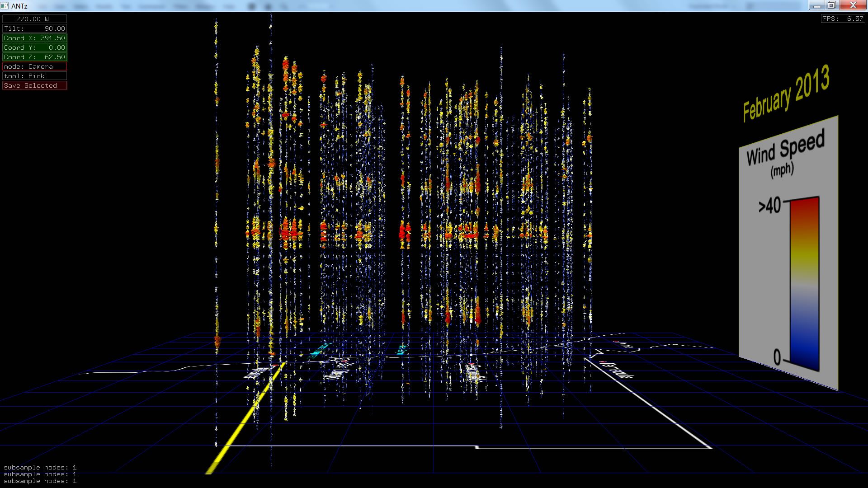Click the >40 legend scale label
The height and width of the screenshot is (488, 868).
tap(769, 206)
